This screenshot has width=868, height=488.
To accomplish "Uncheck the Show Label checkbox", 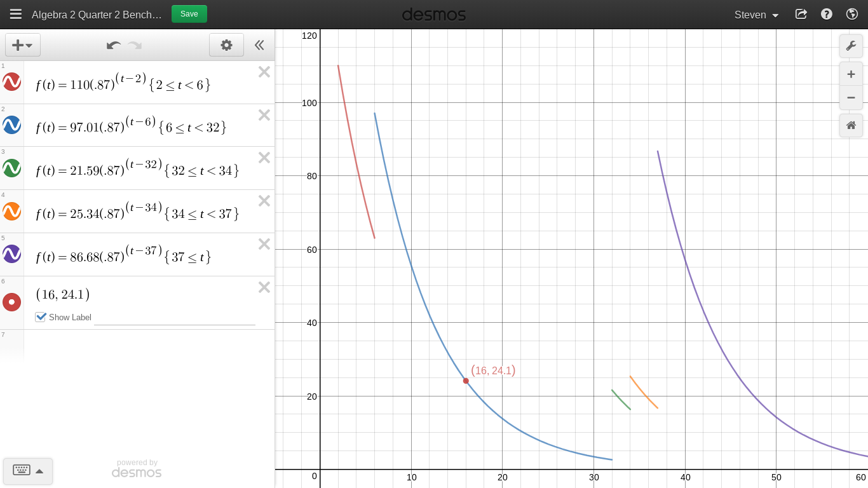I will (x=41, y=316).
